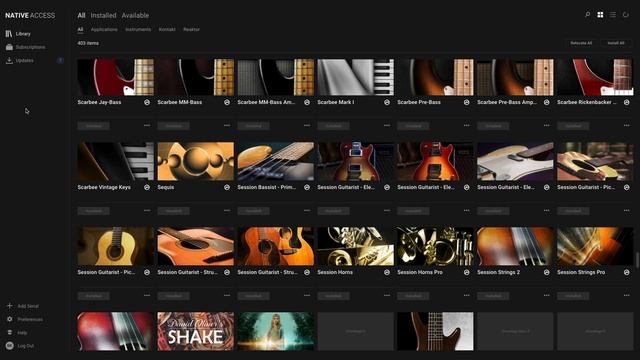Click the round icon beside Session Bassist

tap(307, 187)
